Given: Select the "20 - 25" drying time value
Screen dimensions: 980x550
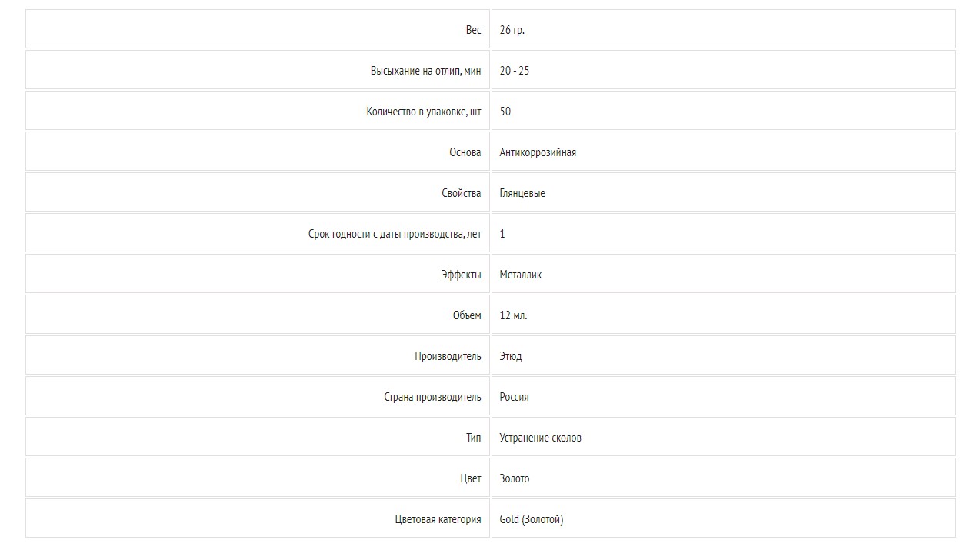Looking at the screenshot, I should tap(514, 71).
